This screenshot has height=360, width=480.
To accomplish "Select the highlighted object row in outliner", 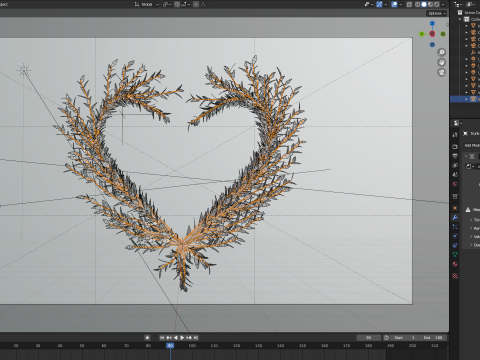I will (465, 99).
